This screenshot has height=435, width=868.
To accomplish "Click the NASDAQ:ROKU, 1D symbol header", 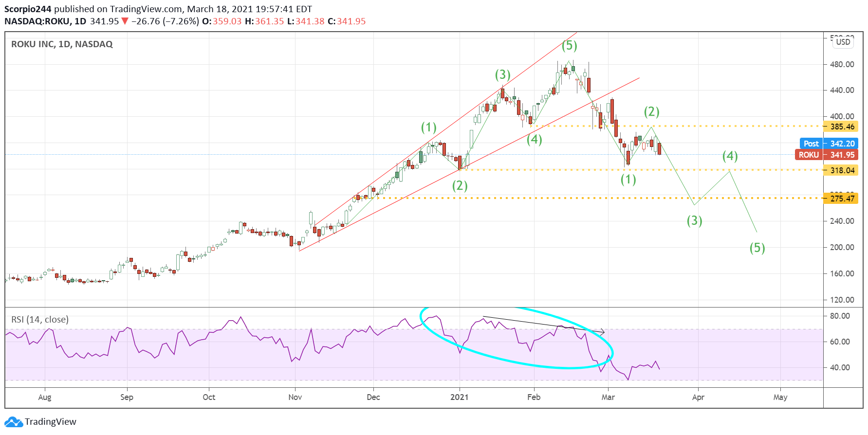I will coord(45,21).
